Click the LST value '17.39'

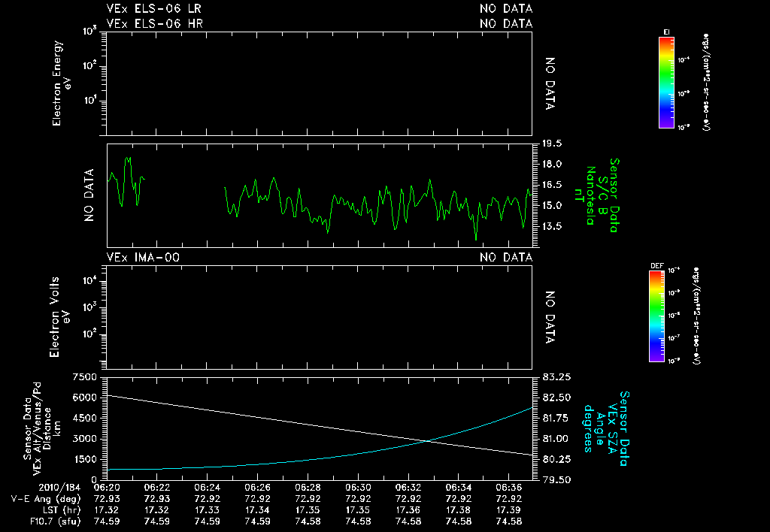[x=509, y=510]
